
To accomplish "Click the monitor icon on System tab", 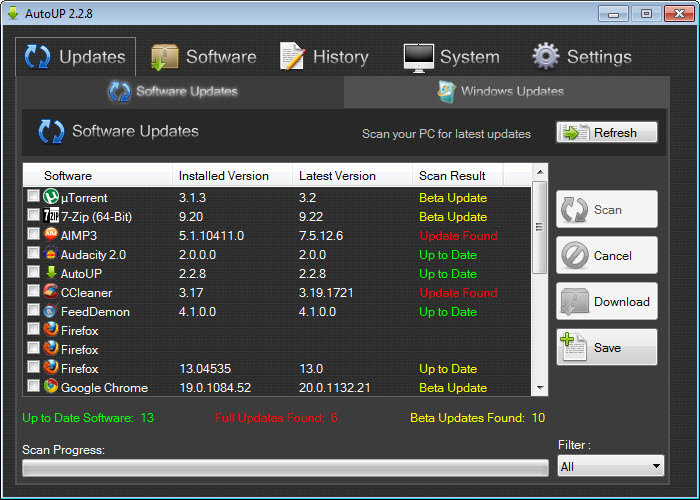I will point(418,58).
